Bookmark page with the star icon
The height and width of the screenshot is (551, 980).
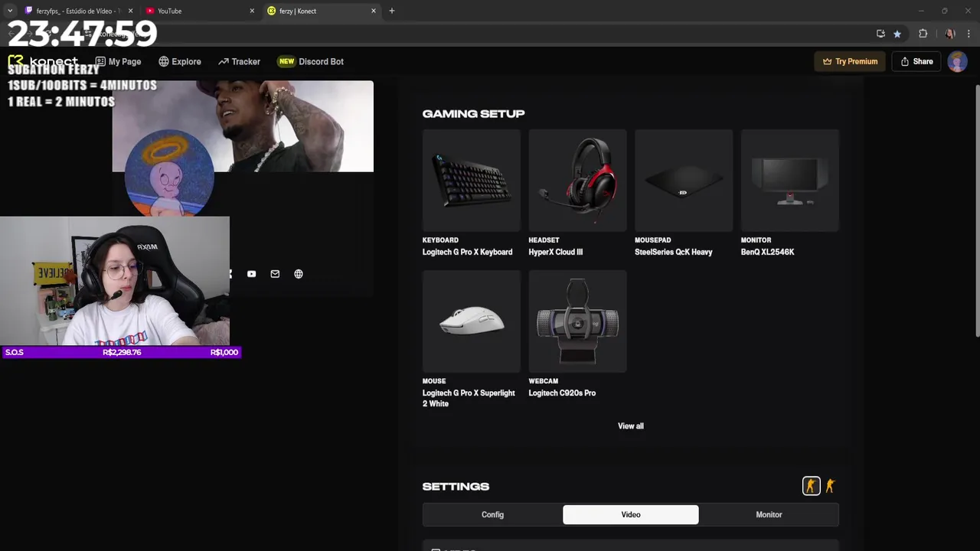pyautogui.click(x=897, y=34)
